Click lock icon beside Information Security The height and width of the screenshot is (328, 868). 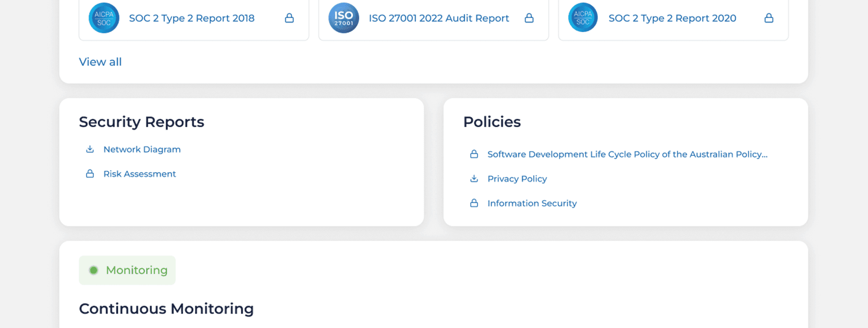474,203
